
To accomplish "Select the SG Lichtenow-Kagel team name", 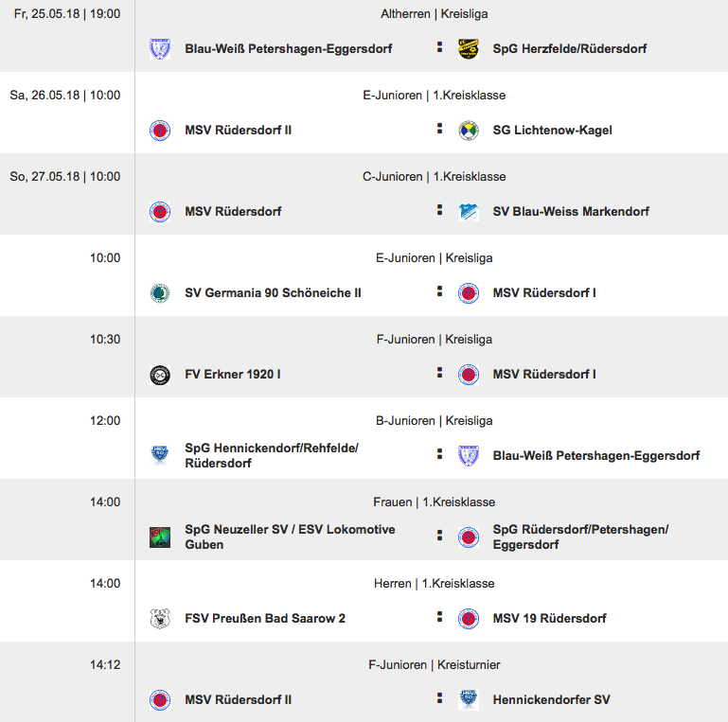I will click(552, 131).
